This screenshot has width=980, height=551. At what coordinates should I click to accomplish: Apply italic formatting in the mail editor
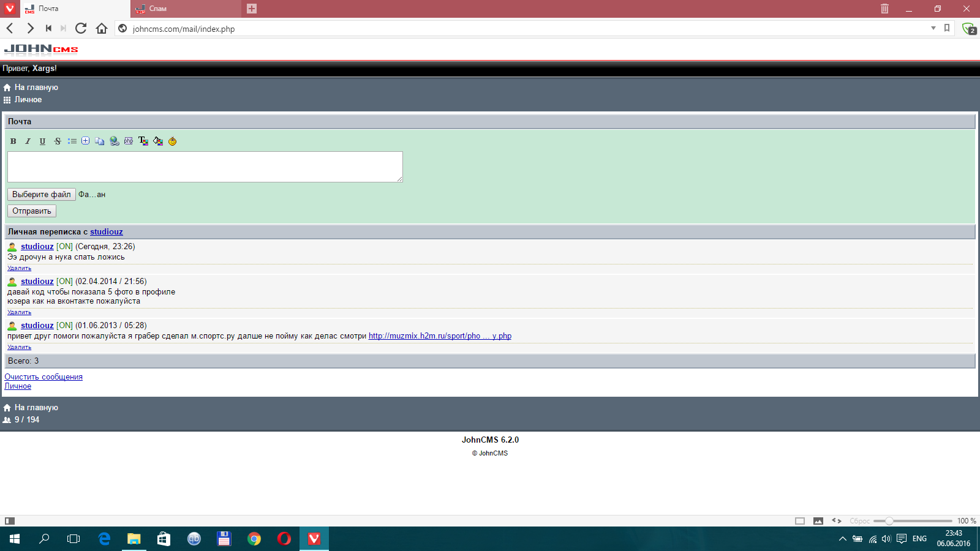tap(28, 141)
